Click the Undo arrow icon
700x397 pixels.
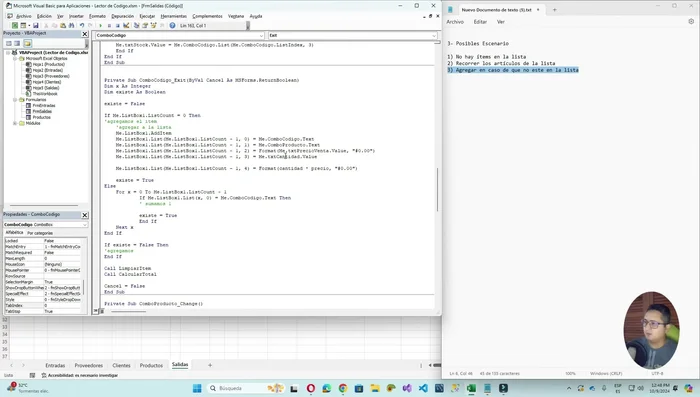point(82,25)
